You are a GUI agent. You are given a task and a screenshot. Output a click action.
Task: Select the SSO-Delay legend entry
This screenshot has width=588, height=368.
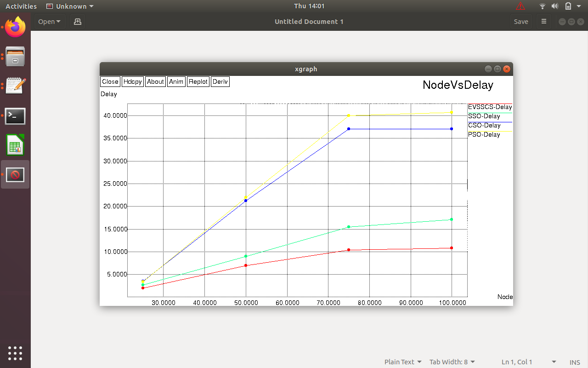(x=484, y=116)
